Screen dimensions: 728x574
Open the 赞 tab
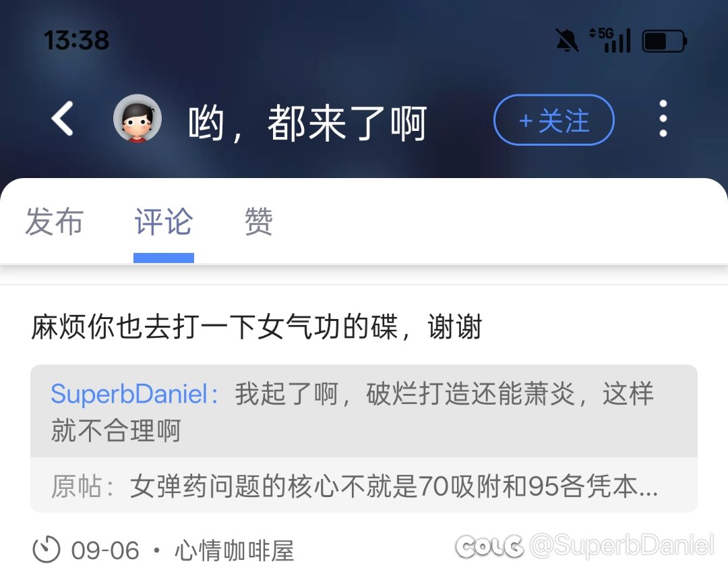click(259, 221)
